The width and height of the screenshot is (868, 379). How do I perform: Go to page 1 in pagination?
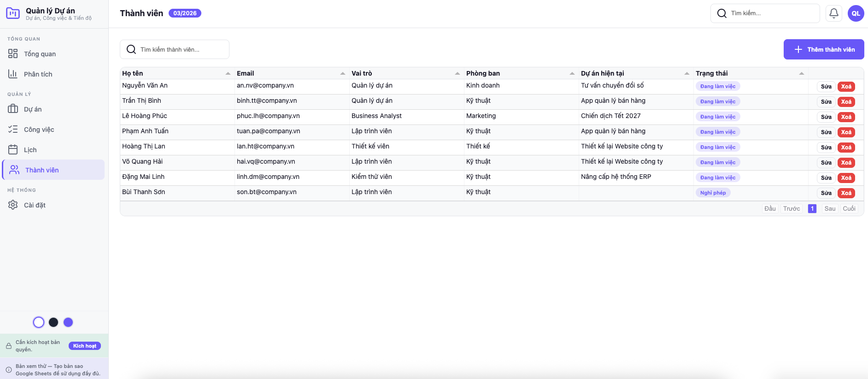(812, 209)
